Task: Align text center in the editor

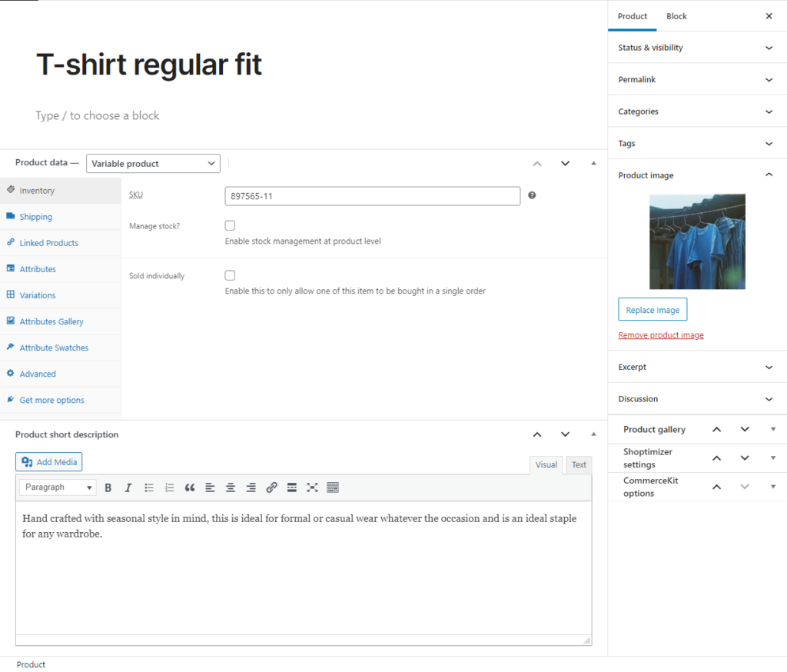Action: [230, 487]
